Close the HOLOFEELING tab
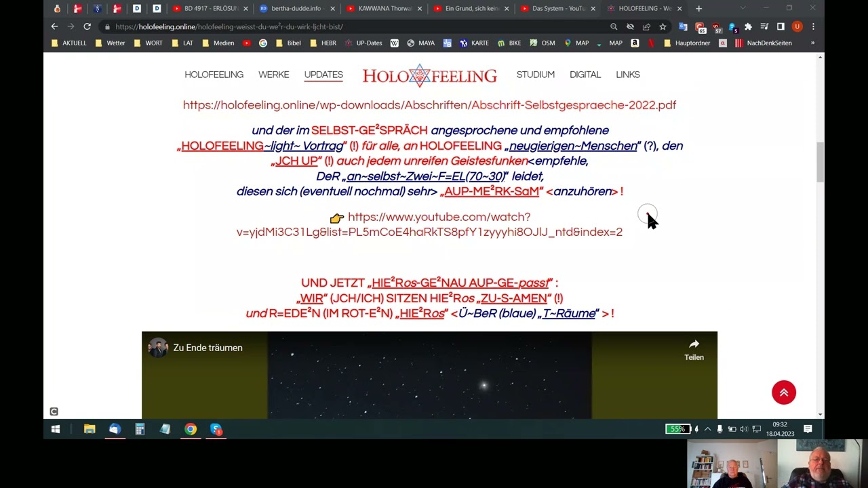This screenshot has height=488, width=868. [x=679, y=8]
